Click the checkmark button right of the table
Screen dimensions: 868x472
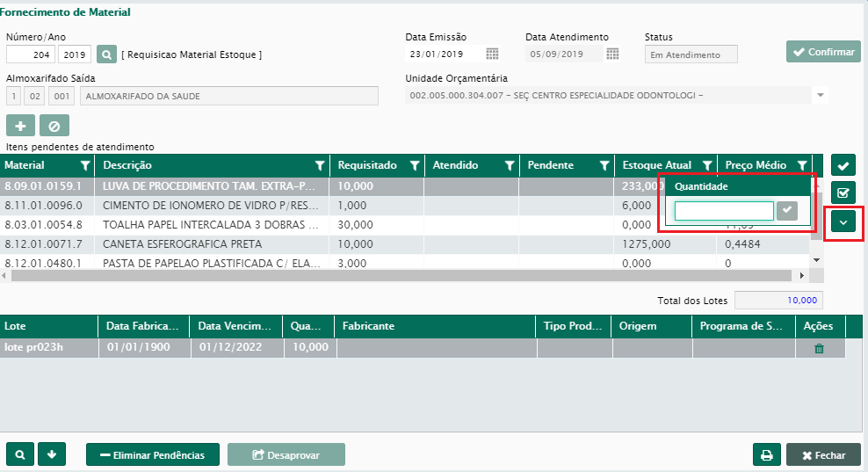click(843, 165)
